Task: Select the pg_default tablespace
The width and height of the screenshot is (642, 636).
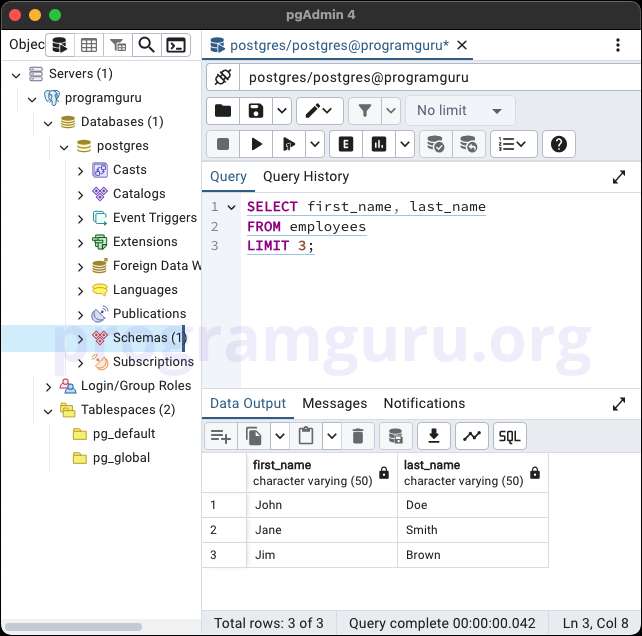Action: (x=124, y=434)
